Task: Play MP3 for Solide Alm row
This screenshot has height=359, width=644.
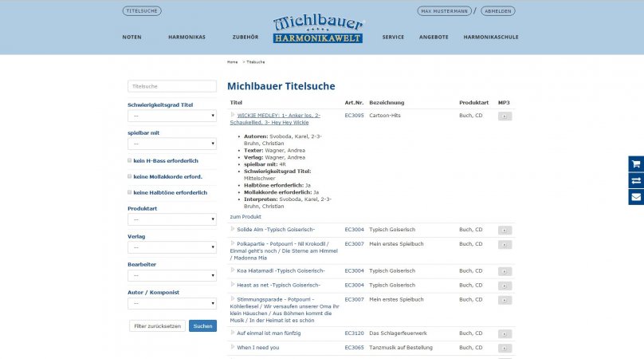Action: point(505,231)
